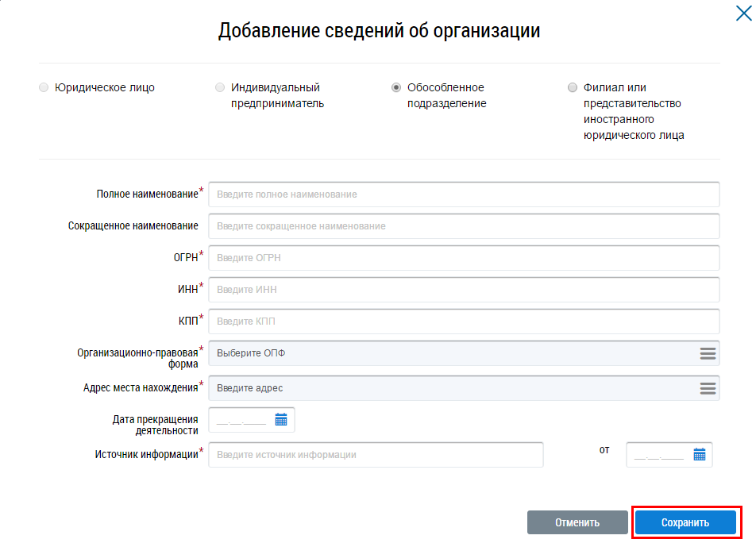Click the Источник информации text field
This screenshot has width=756, height=543.
376,455
